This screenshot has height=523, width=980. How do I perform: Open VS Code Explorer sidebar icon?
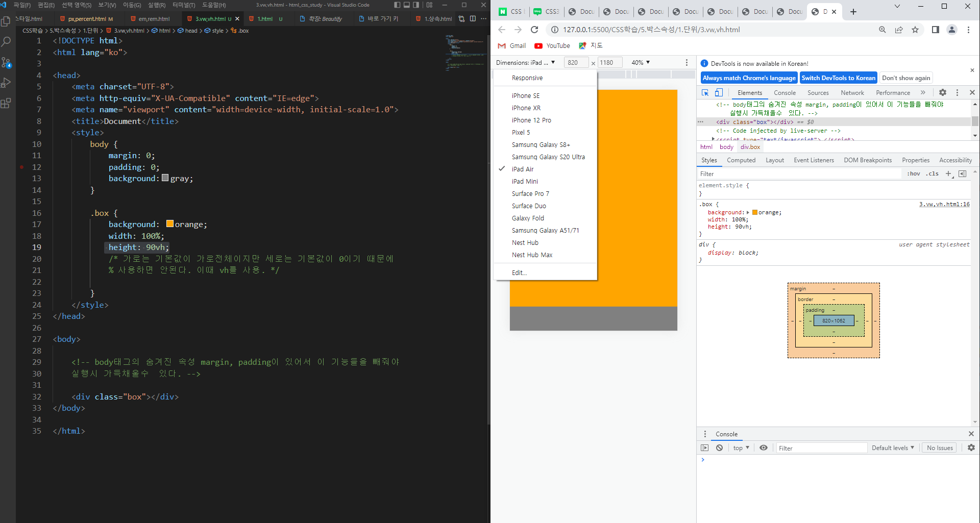pyautogui.click(x=6, y=21)
